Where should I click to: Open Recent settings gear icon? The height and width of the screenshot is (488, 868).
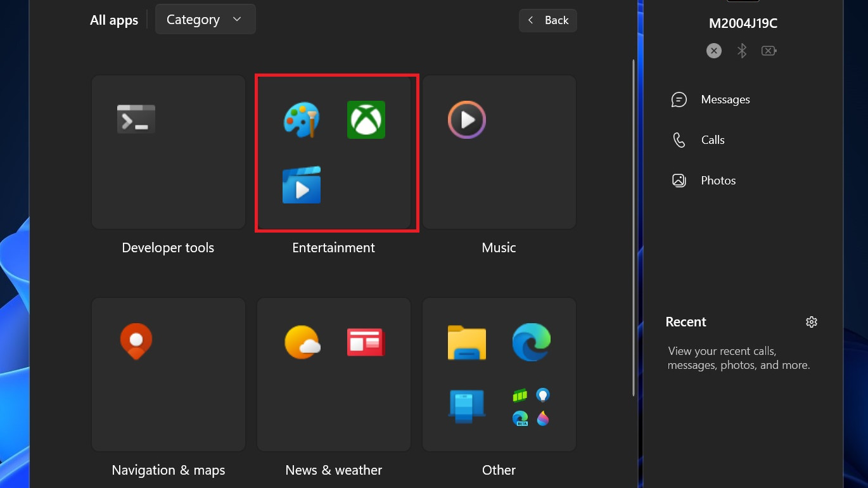click(x=812, y=322)
